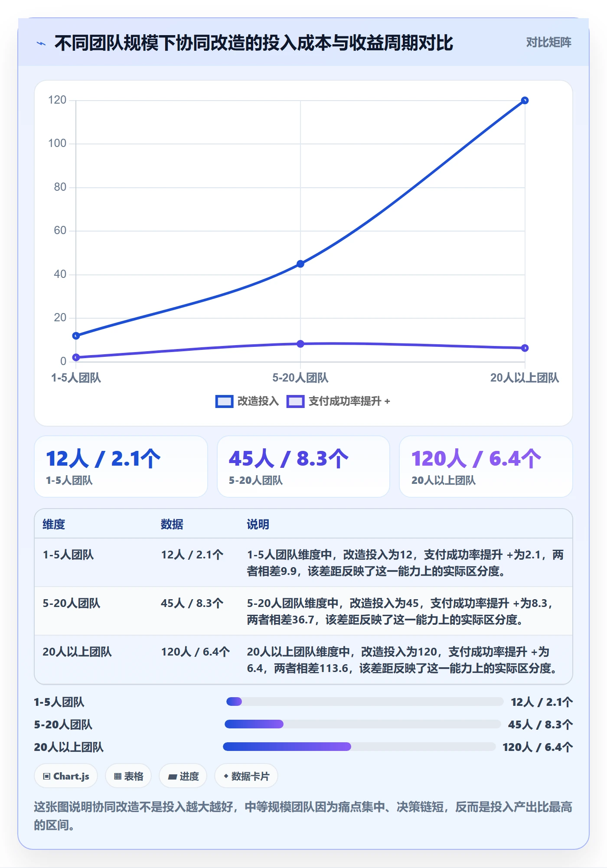The height and width of the screenshot is (868, 607).
Task: Click the 改造投入 data point at 1-5人团队
Action: (x=76, y=336)
